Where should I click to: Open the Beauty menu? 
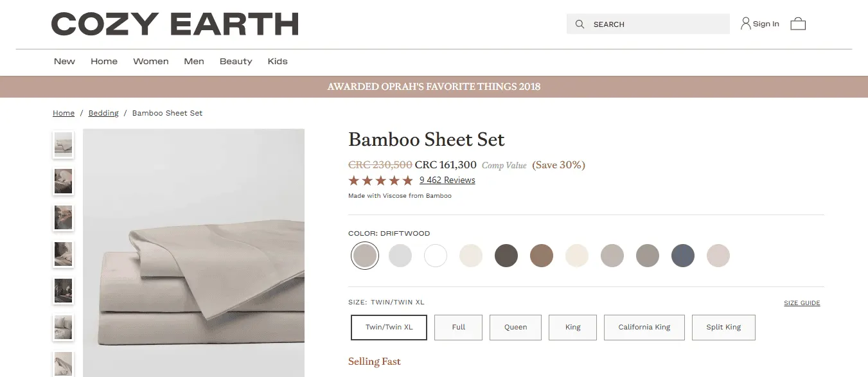coord(236,62)
